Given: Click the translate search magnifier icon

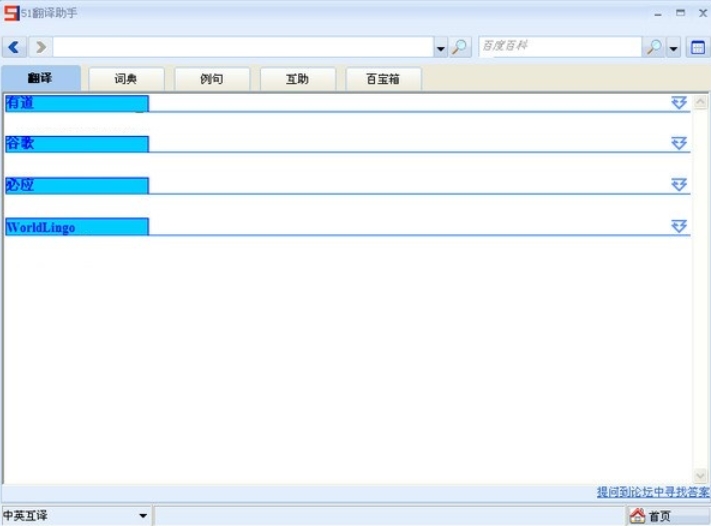Looking at the screenshot, I should point(460,47).
